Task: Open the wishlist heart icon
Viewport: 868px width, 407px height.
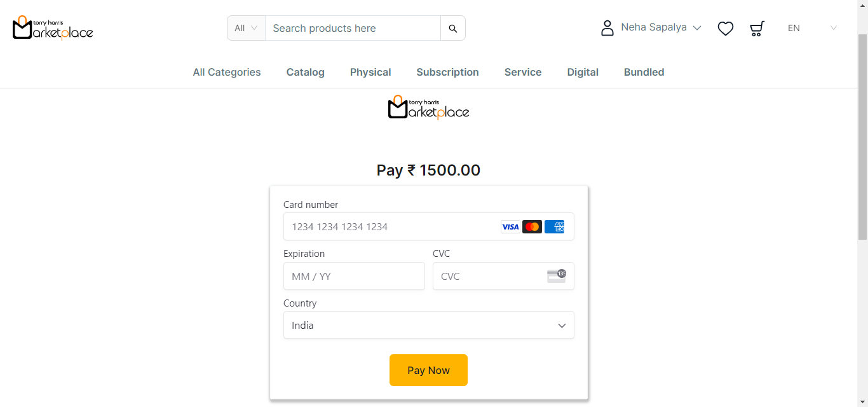Action: pos(726,29)
